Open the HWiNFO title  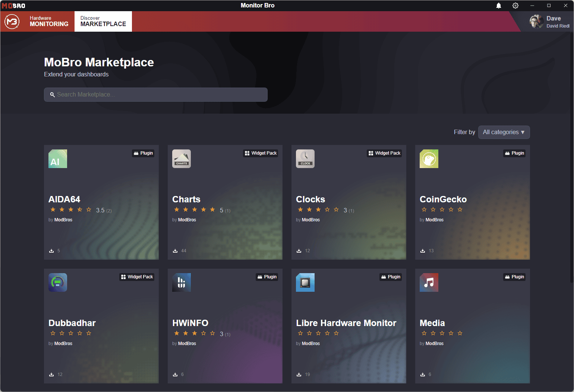point(190,323)
